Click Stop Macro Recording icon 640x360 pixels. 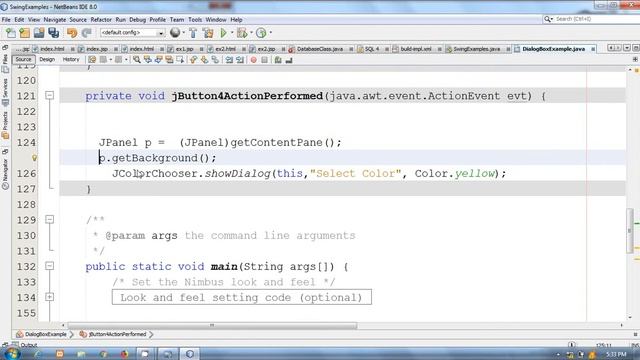click(264, 60)
